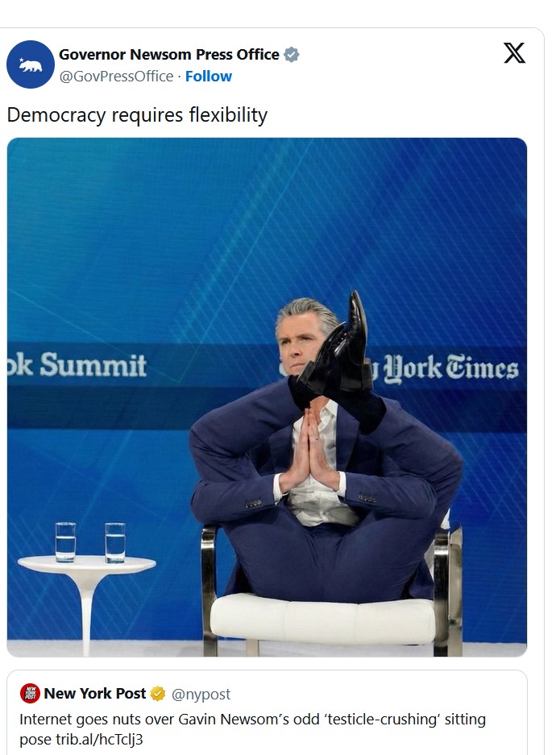Click the blue verified badge beside Press Office

tap(292, 55)
